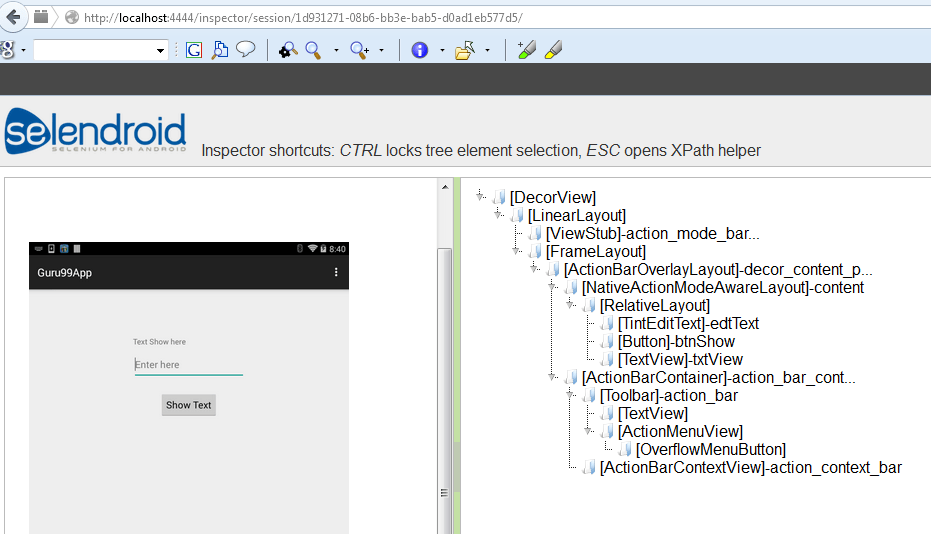Click the blue info circle toolbar icon

[419, 50]
